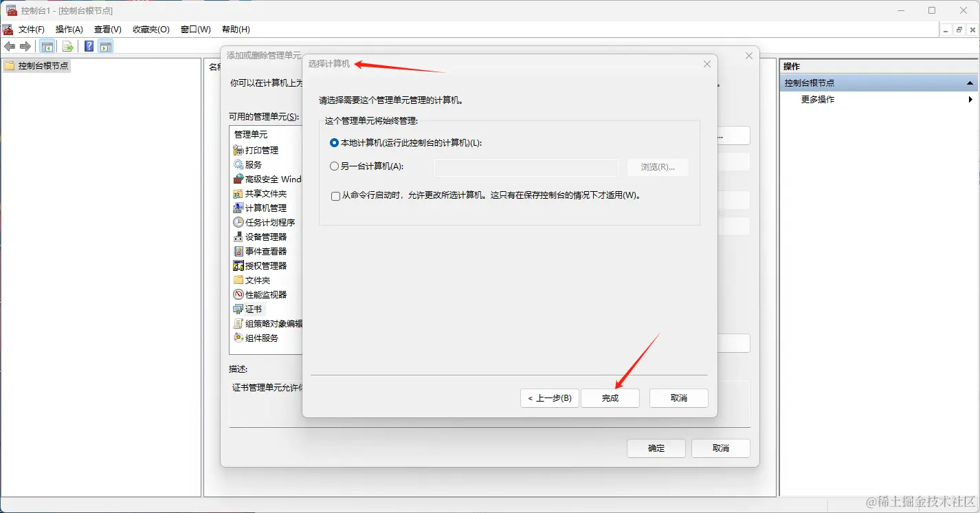The image size is (980, 513).
Task: Collapse the 控制台根节点 actions section
Action: [970, 83]
